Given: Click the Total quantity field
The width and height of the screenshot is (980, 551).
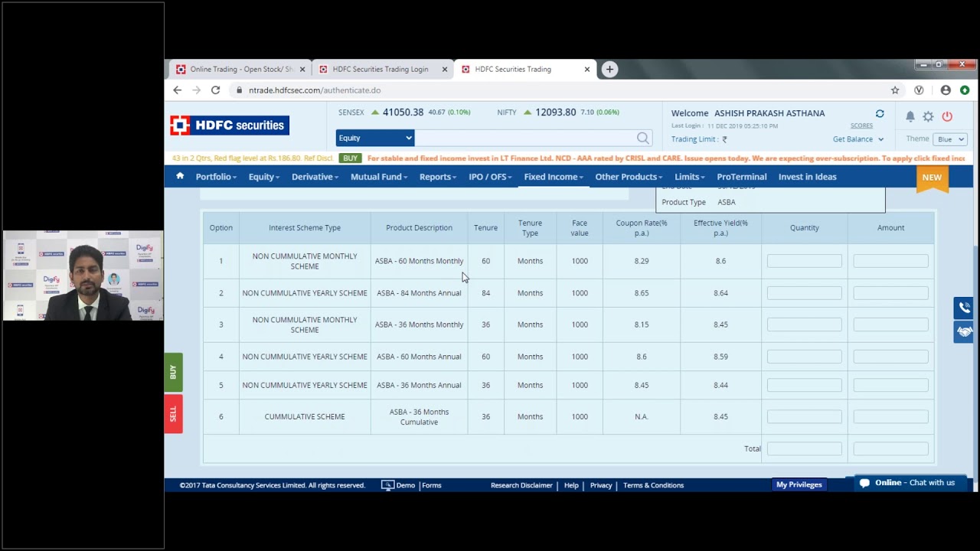Looking at the screenshot, I should [x=804, y=448].
